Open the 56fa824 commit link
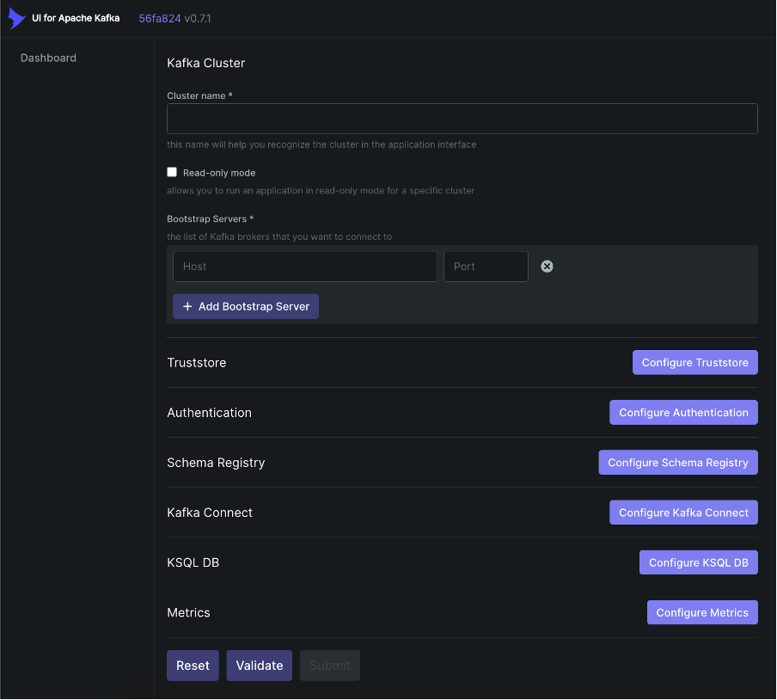 click(x=160, y=18)
